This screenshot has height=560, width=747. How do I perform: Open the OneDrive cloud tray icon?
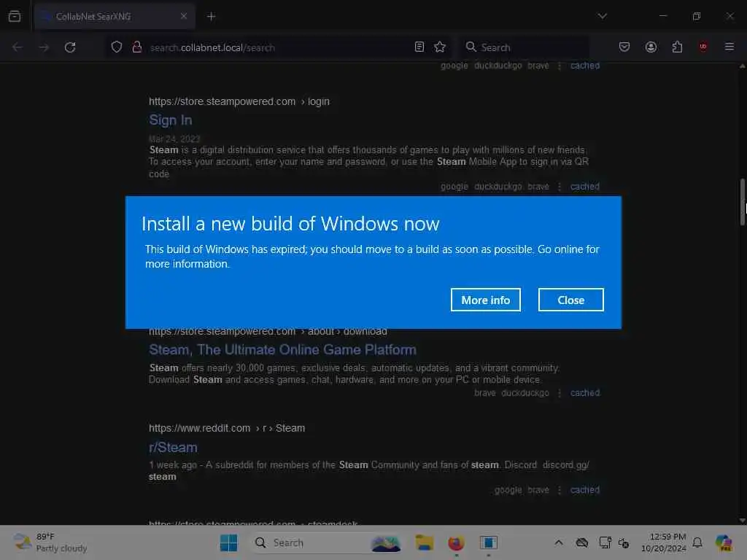pyautogui.click(x=581, y=542)
